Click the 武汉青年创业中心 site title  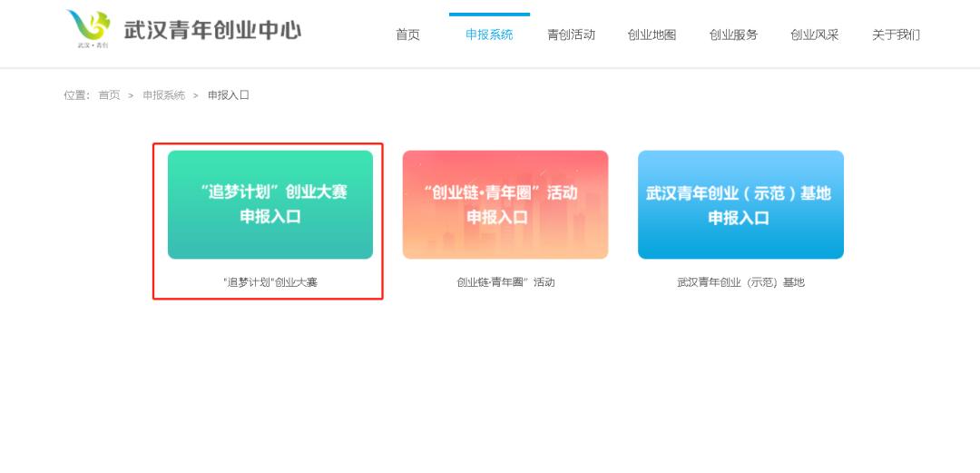tap(212, 30)
